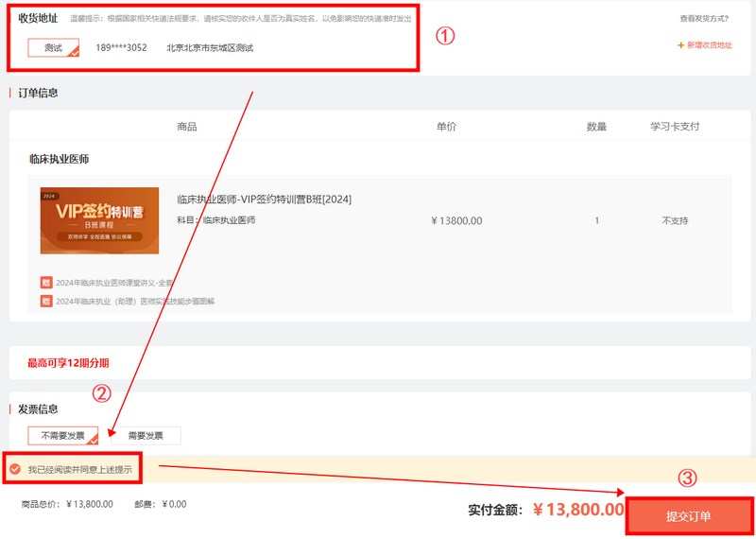Open the 查看发货方式 help link
The height and width of the screenshot is (539, 756).
pos(705,18)
